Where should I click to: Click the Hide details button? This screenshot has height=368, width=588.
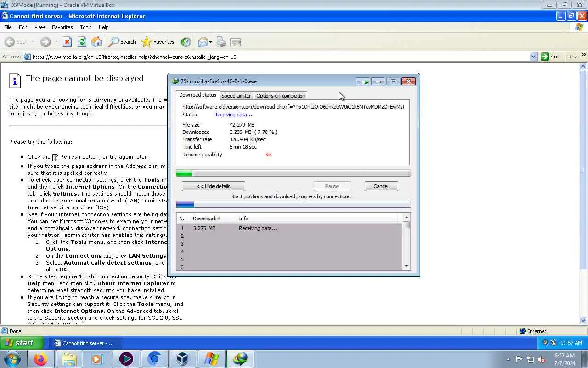[214, 186]
